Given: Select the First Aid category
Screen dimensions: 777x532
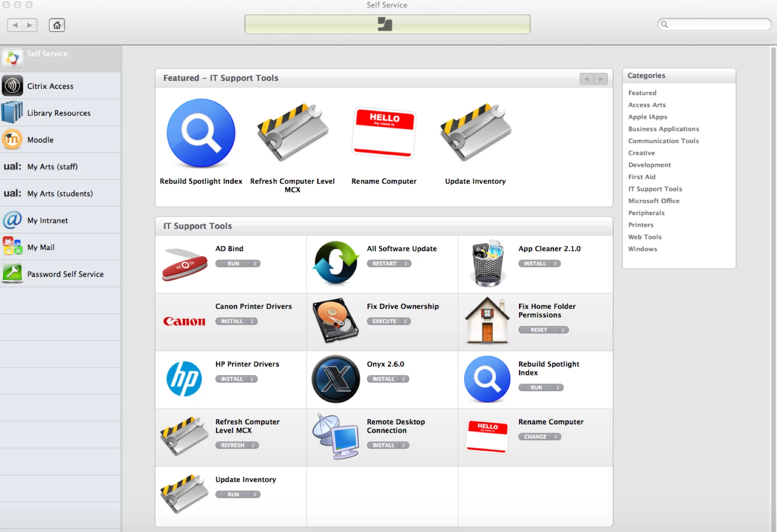Looking at the screenshot, I should click(x=642, y=177).
